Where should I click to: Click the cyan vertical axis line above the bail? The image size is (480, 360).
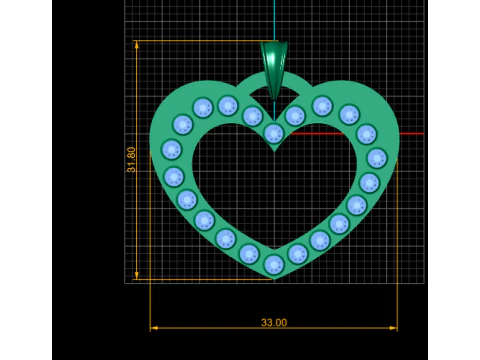[274, 20]
